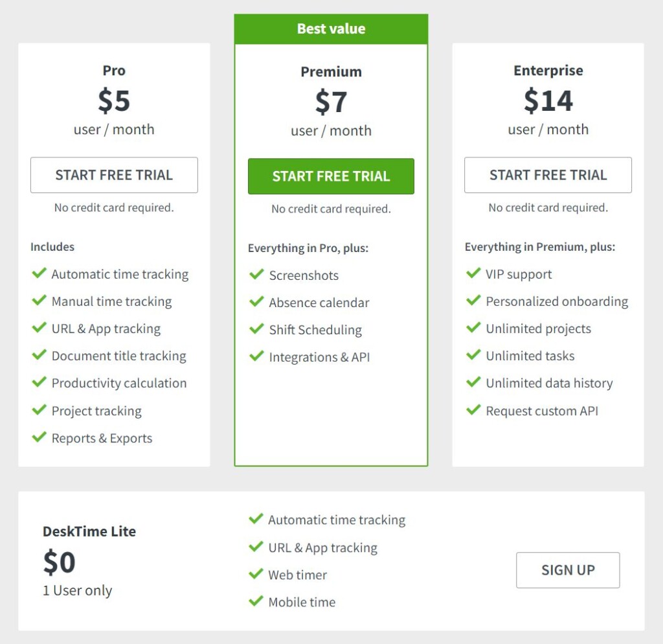The width and height of the screenshot is (663, 644).
Task: Click checkmark beside Reports & Exports
Action: [39, 437]
